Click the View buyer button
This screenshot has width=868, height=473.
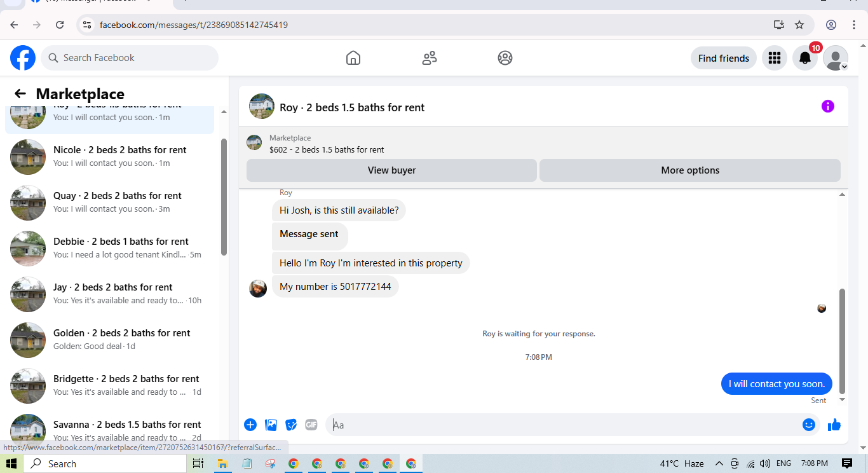pyautogui.click(x=391, y=170)
